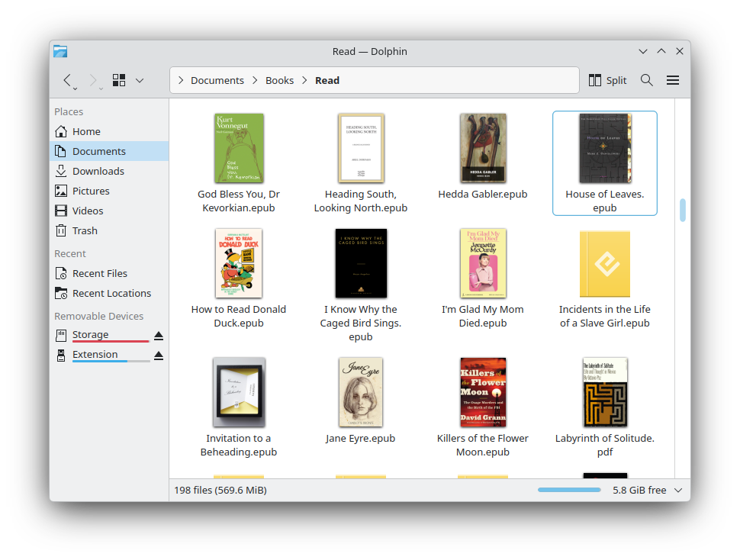The width and height of the screenshot is (740, 560).
Task: Click the Downloads arrow icon
Action: pyautogui.click(x=61, y=171)
